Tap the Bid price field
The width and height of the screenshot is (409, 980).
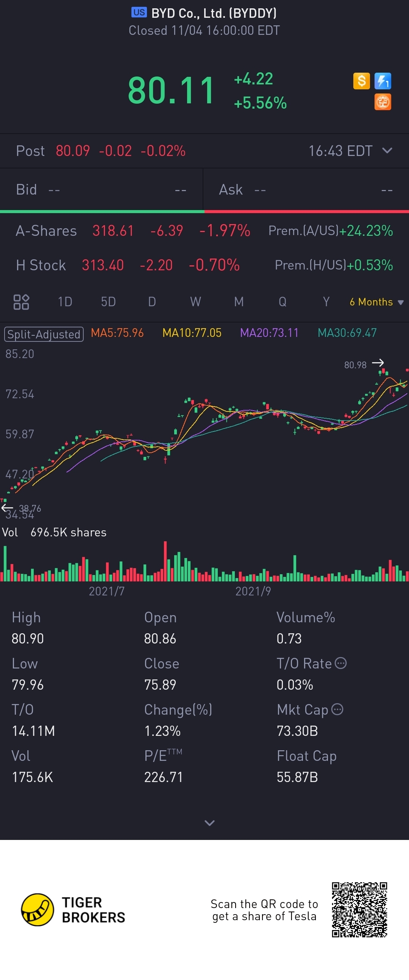click(101, 190)
